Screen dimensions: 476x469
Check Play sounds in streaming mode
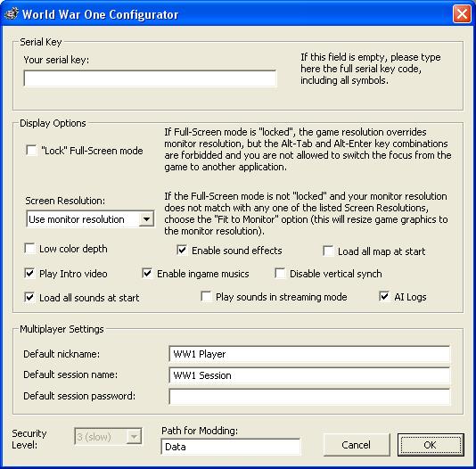(206, 296)
